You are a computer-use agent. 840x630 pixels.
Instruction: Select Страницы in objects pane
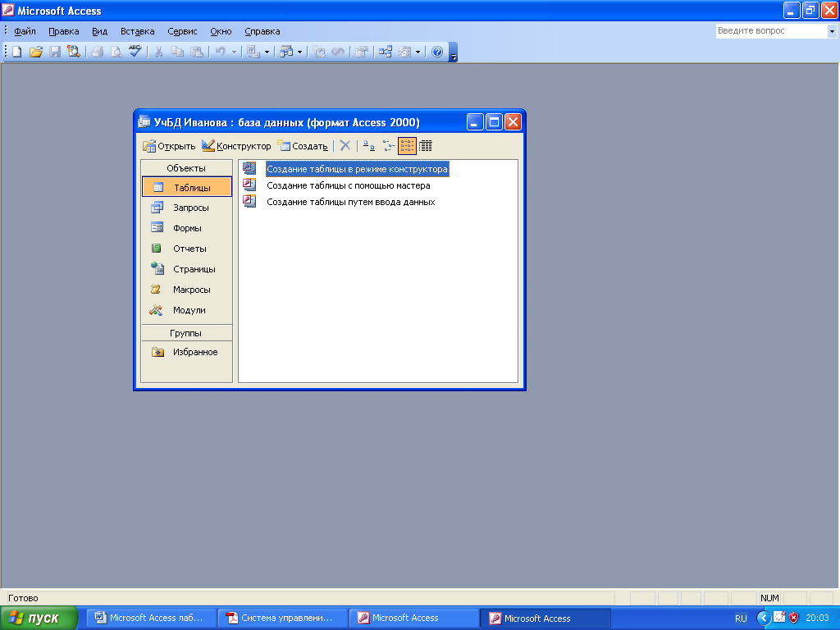(x=186, y=269)
